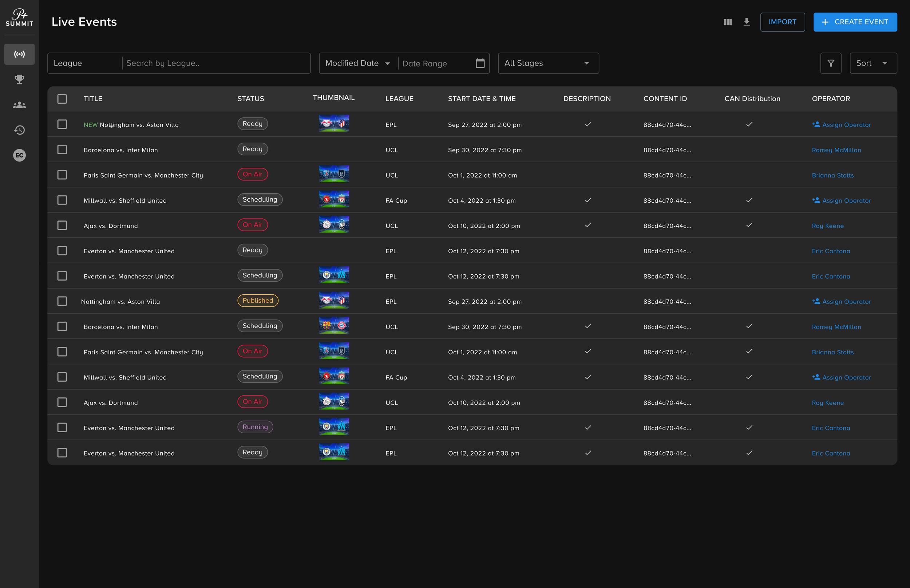Check the NEW Nottingham vs. Aston Villa row
Screen dimensions: 910x588
coord(62,124)
